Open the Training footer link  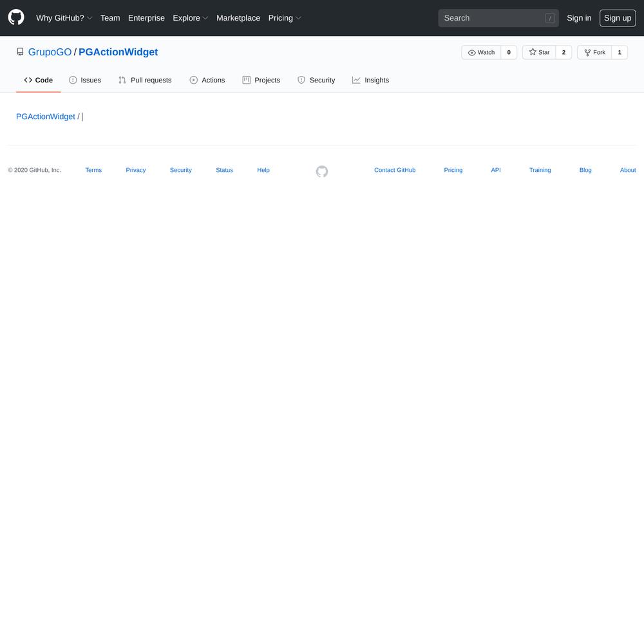tap(540, 170)
